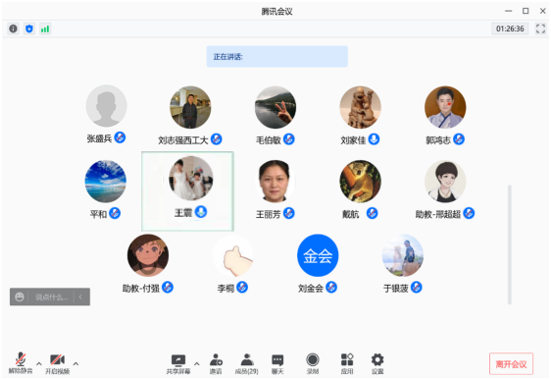Viewport: 551px width, 380px height.
Task: Click the share screen (共享屏幕) button
Action: tap(178, 364)
